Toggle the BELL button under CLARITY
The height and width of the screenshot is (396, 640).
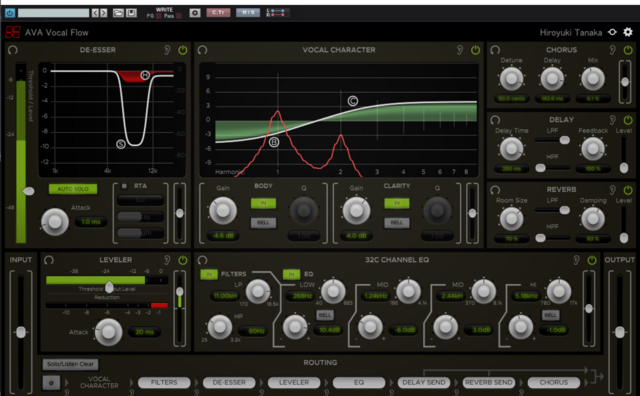click(x=397, y=223)
